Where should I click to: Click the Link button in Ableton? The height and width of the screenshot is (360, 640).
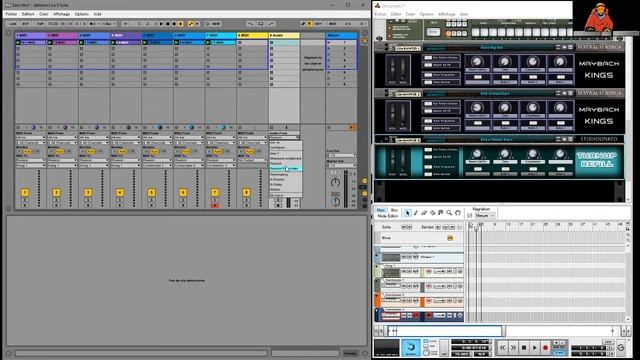13,24
